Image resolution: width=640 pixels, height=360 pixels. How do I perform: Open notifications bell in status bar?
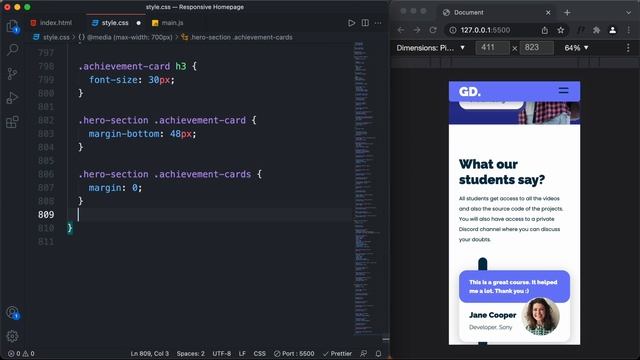[x=378, y=353]
